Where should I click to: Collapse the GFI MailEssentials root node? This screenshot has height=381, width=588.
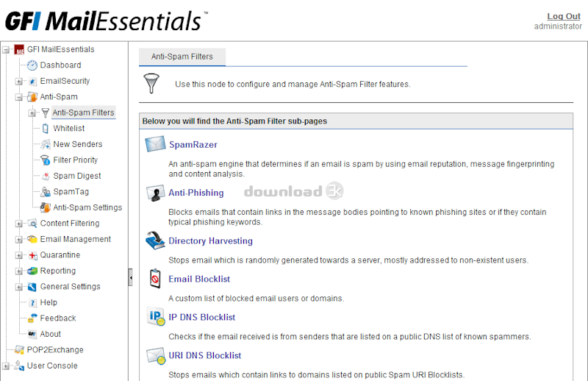tap(6, 49)
